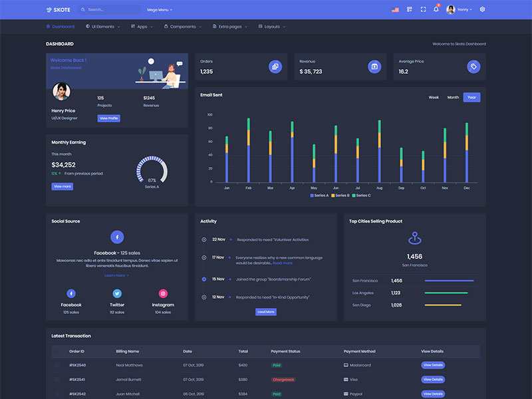Viewport: 532px width, 399px height.
Task: Open the Mega Menu dropdown
Action: pos(159,10)
